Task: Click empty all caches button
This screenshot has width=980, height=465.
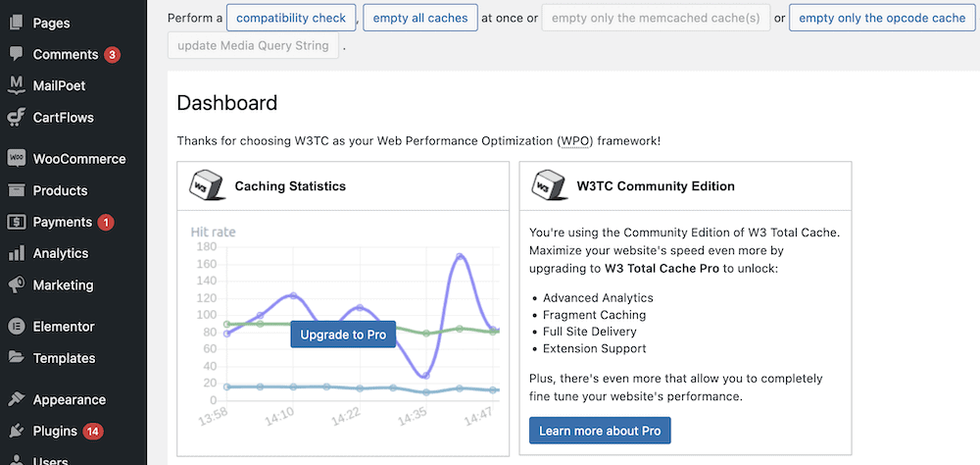Action: click(420, 18)
